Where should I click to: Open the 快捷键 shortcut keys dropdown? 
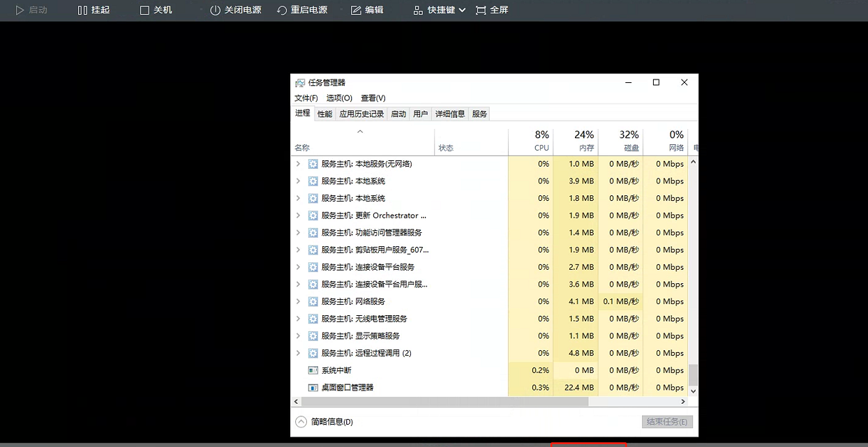coord(440,10)
